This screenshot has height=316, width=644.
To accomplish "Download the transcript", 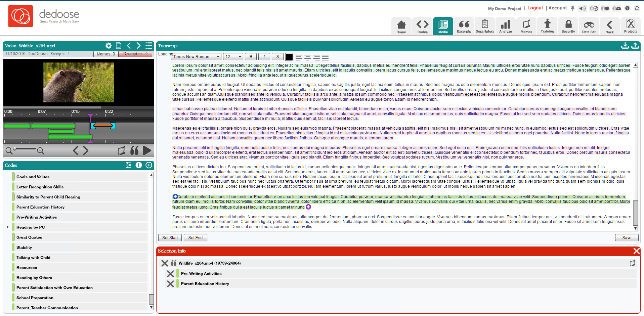I will point(625,46).
